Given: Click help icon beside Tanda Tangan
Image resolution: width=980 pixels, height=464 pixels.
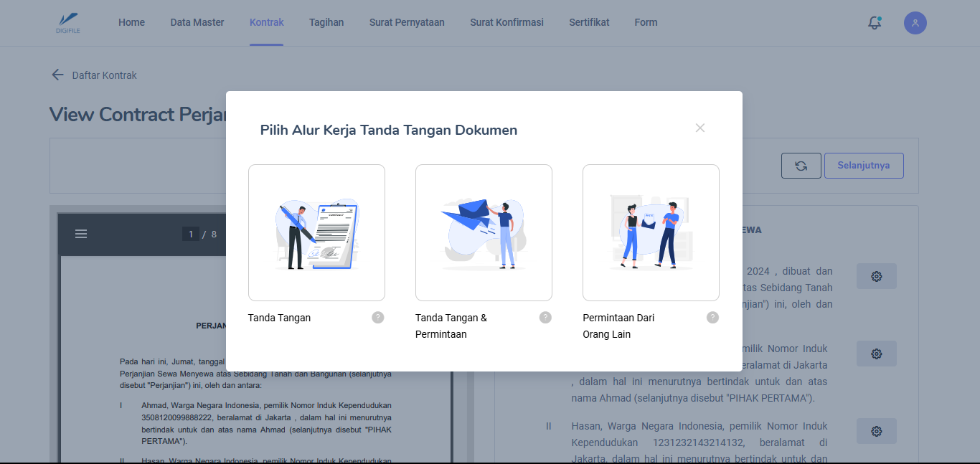Looking at the screenshot, I should click(x=378, y=318).
